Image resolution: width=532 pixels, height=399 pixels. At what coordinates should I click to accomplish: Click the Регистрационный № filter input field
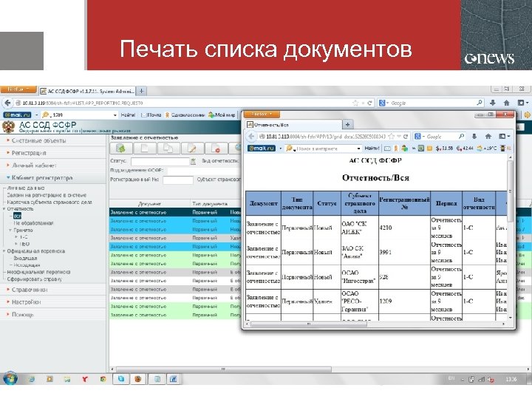click(x=178, y=180)
